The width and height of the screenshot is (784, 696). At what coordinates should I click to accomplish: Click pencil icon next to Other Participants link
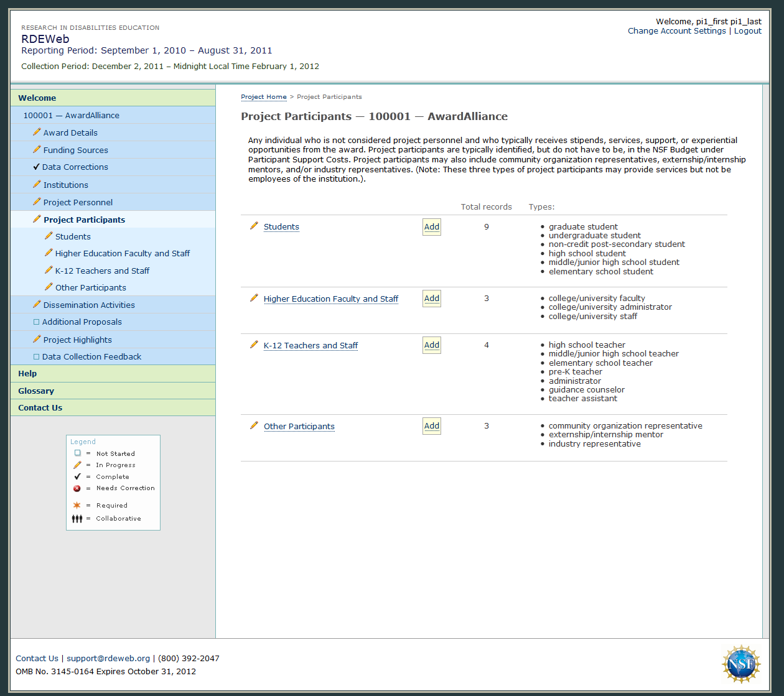254,425
